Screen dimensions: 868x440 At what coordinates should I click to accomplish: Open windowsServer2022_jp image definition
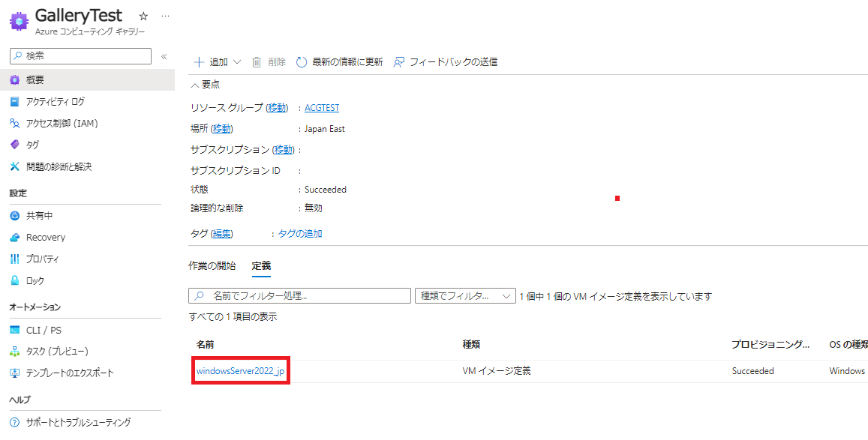(x=240, y=371)
